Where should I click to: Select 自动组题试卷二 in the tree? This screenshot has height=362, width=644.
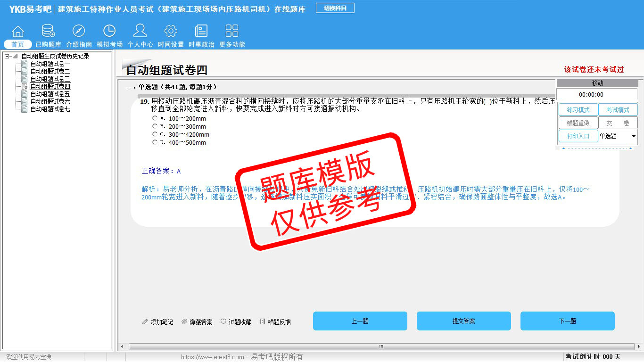50,71
